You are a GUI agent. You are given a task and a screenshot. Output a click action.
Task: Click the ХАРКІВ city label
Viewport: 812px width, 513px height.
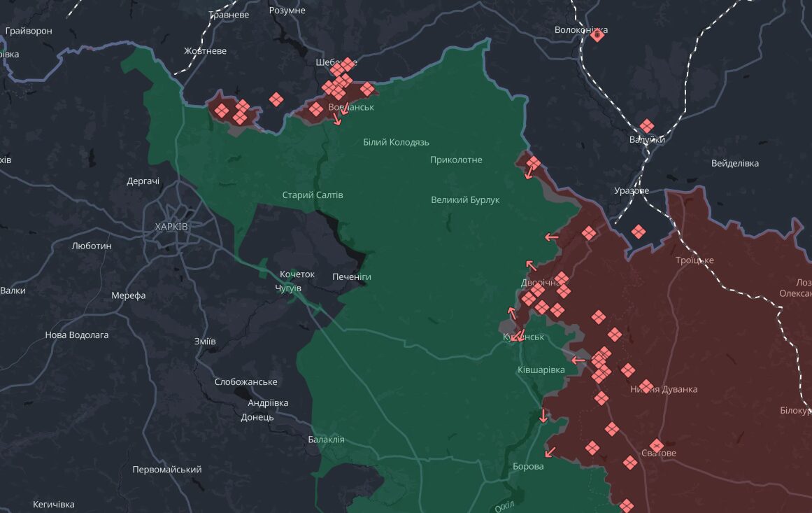(x=171, y=227)
